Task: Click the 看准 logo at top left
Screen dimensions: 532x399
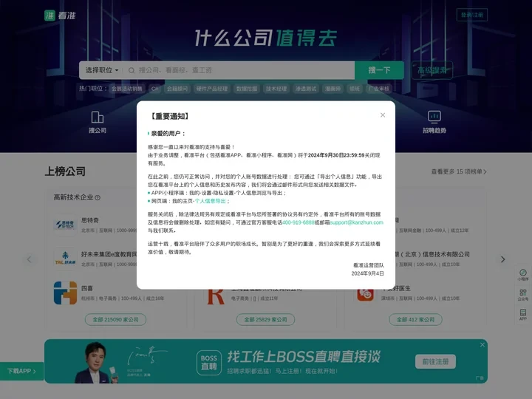Action: (x=60, y=16)
